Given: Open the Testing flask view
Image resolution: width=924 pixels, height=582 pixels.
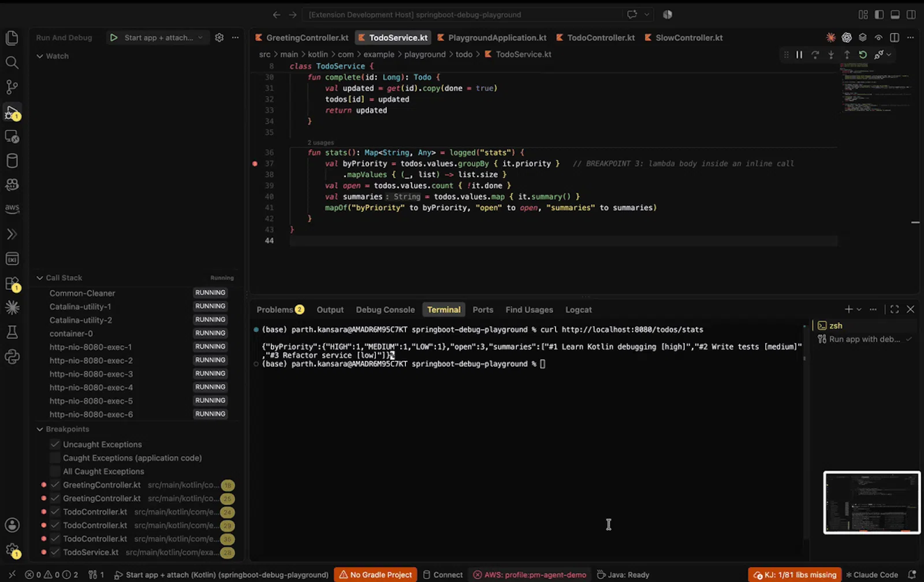Looking at the screenshot, I should pos(12,332).
